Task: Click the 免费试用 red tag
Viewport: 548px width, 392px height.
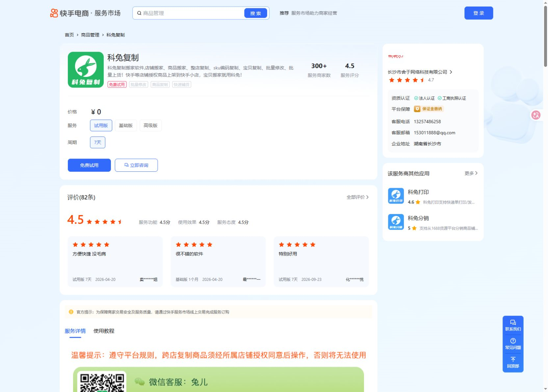Action: pos(117,85)
